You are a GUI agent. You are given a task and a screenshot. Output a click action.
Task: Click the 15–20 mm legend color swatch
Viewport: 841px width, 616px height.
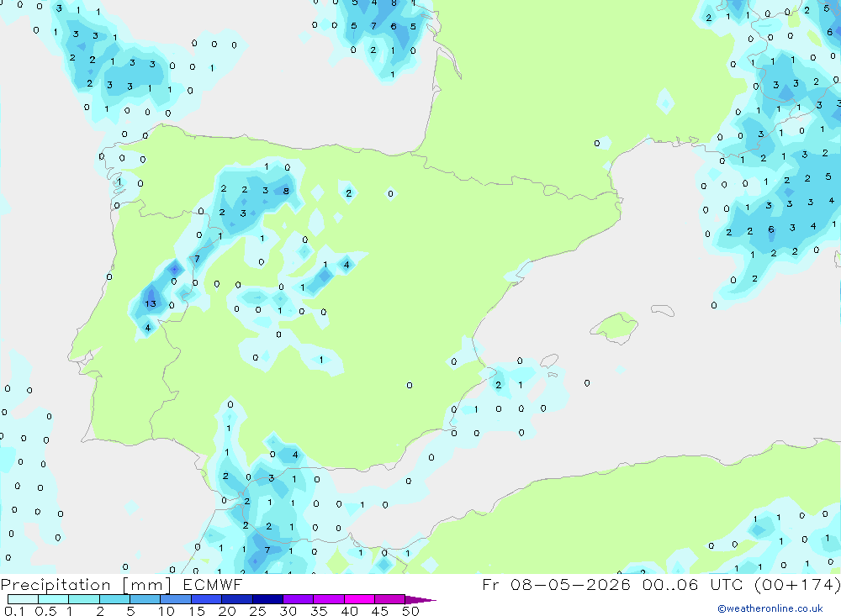(206, 599)
